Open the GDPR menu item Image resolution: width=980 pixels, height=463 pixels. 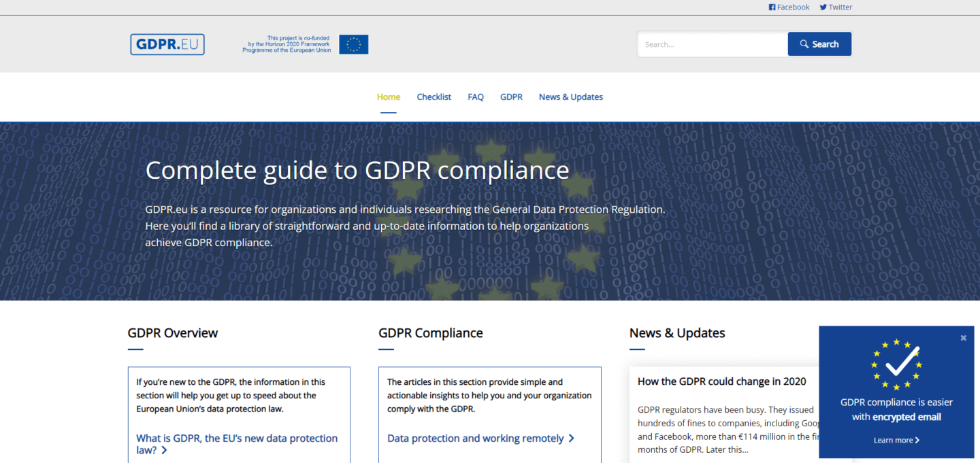coord(511,97)
